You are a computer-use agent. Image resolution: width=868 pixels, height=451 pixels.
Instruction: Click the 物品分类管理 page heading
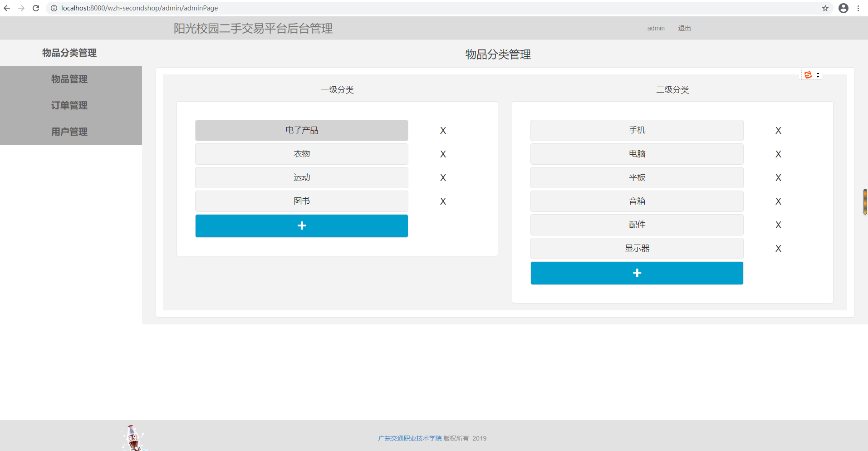click(x=498, y=54)
